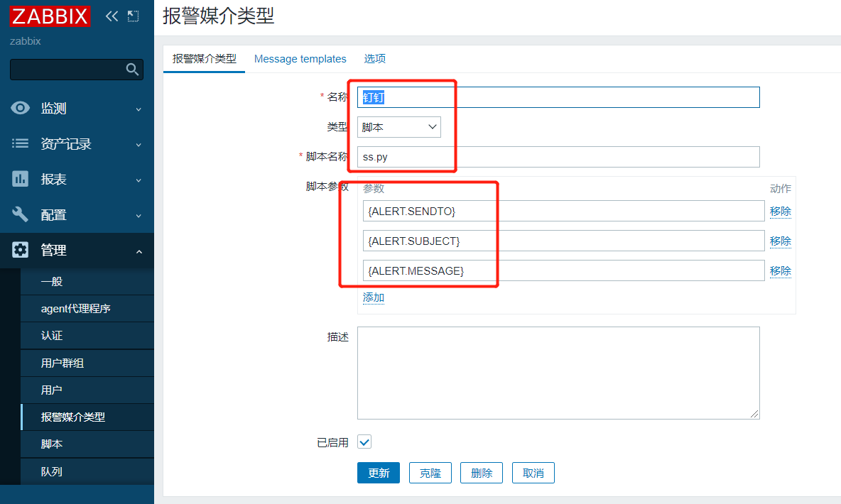Remove the {ALERT.MESSAGE} parameter
The width and height of the screenshot is (841, 504).
coord(781,271)
